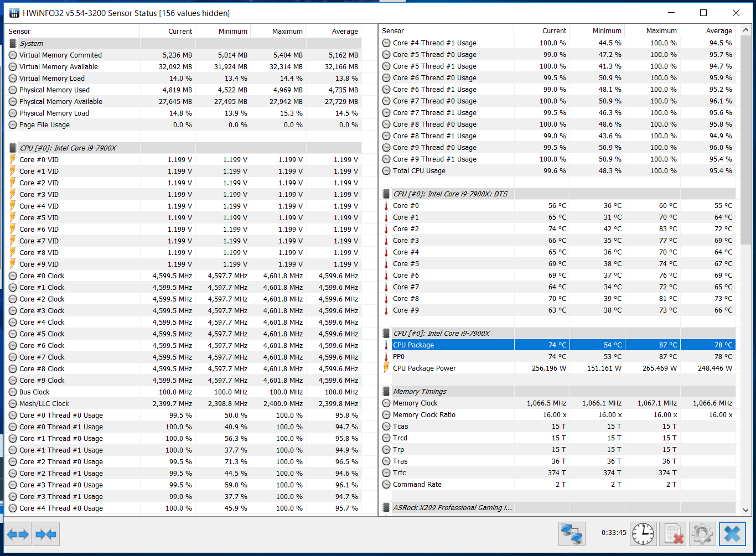Image resolution: width=756 pixels, height=556 pixels.
Task: Click the Average column header in right panel
Action: point(718,31)
